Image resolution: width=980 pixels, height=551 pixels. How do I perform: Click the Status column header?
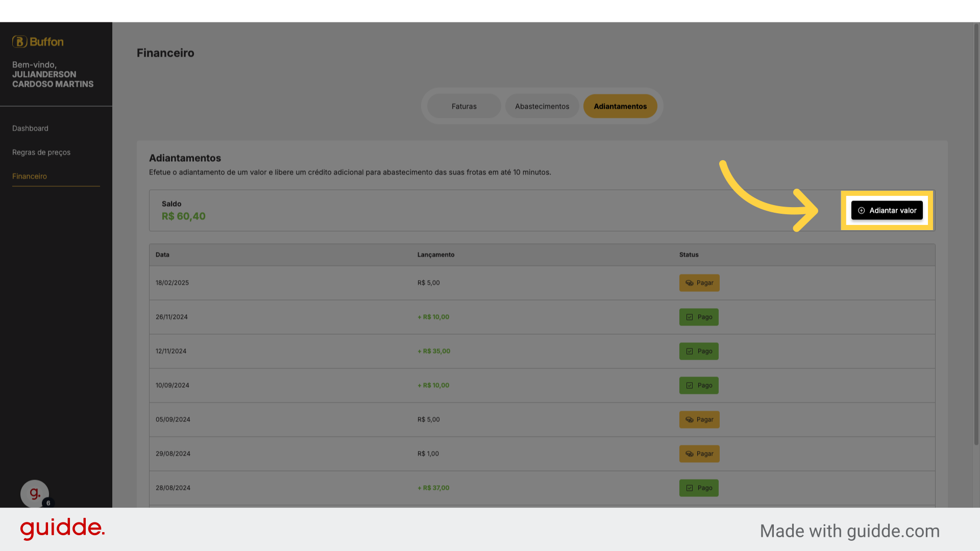pos(689,255)
